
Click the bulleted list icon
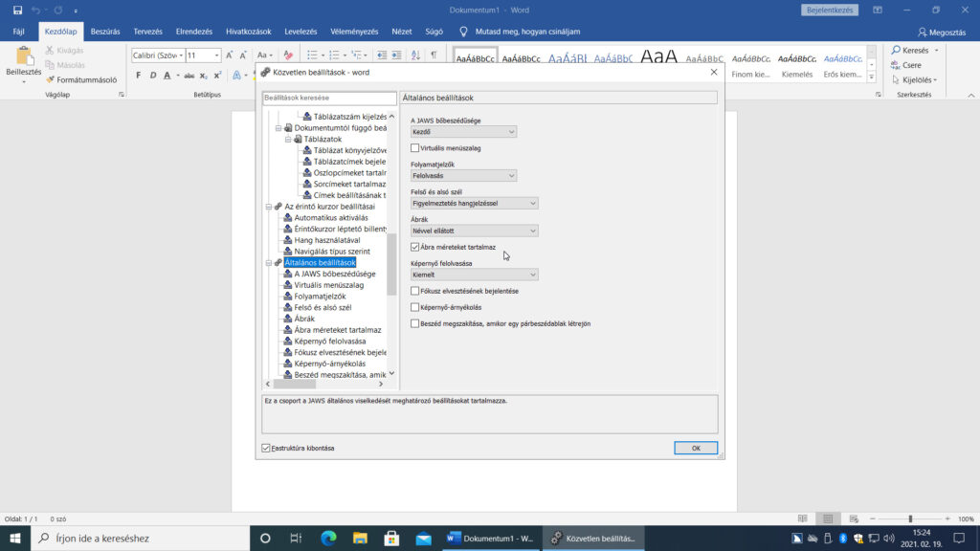tap(312, 55)
